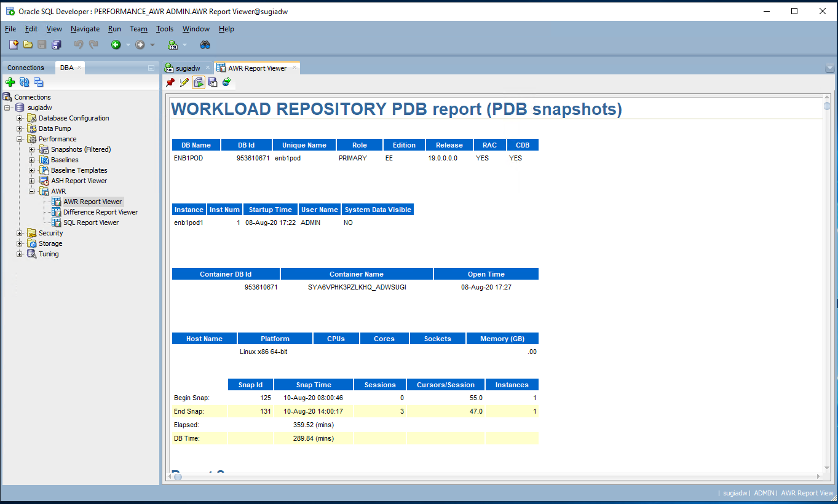Viewport: 838px width, 504px height.
Task: Collapse the Performance node
Action: [20, 139]
